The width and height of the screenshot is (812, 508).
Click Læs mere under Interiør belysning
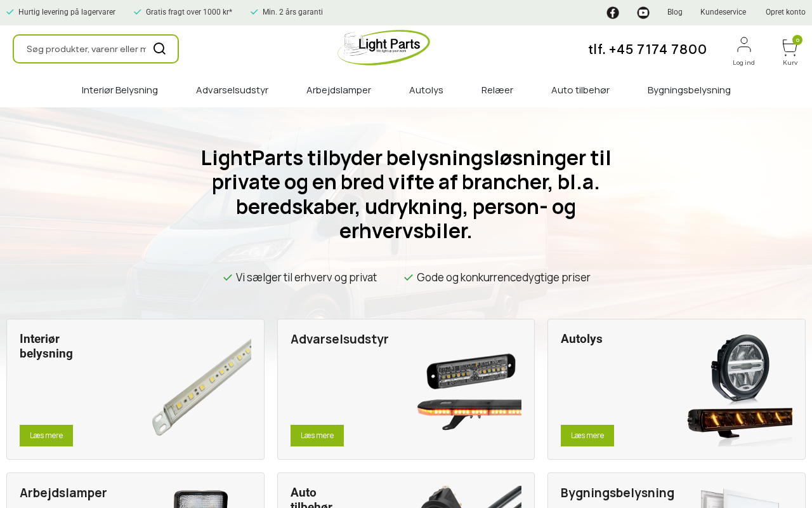pyautogui.click(x=46, y=436)
